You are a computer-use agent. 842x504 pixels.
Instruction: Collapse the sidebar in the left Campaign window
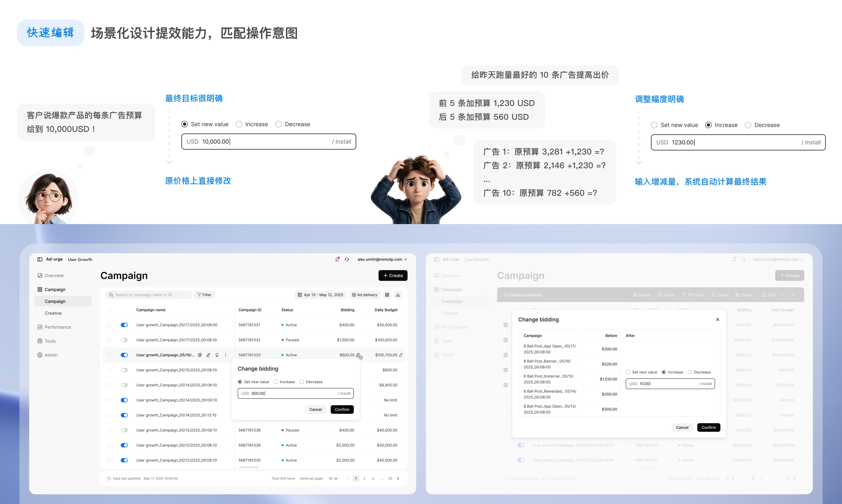tap(40, 259)
